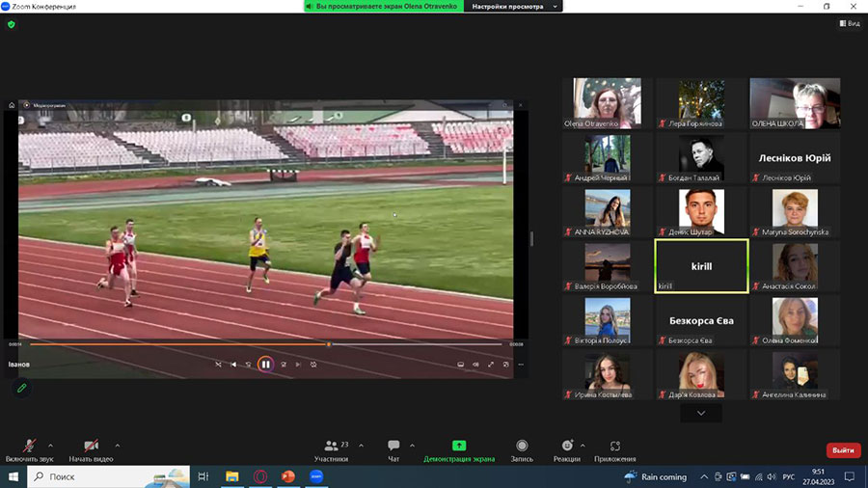
Task: Open the Participants panel
Action: pyautogui.click(x=331, y=449)
